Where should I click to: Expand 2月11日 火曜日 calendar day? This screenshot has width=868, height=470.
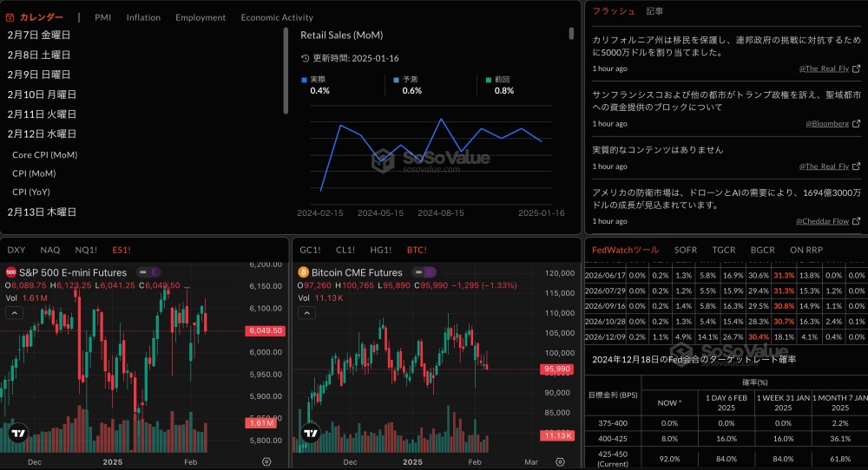[42, 114]
